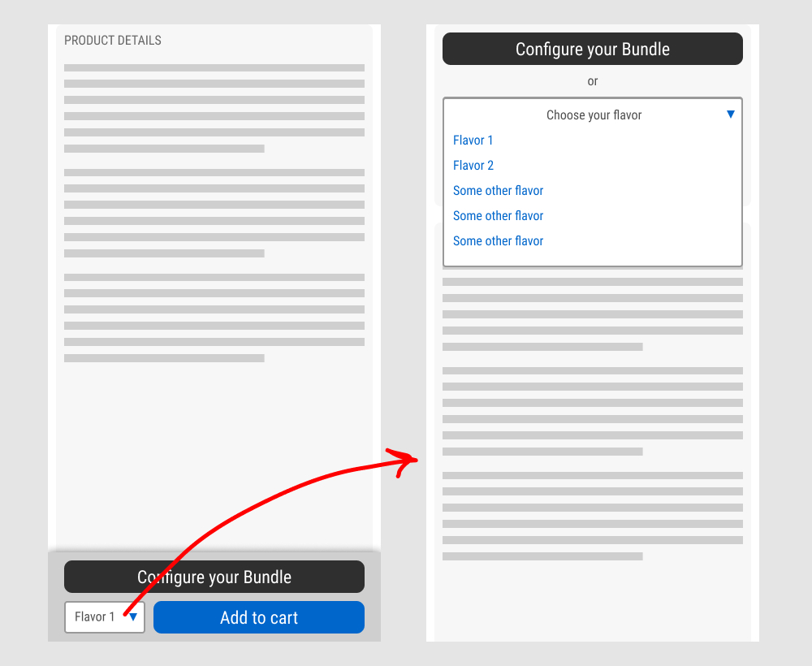Click the third placeholder paragraph under PRODUCT DETAILS
Screen dimensions: 812x666
pos(214,318)
